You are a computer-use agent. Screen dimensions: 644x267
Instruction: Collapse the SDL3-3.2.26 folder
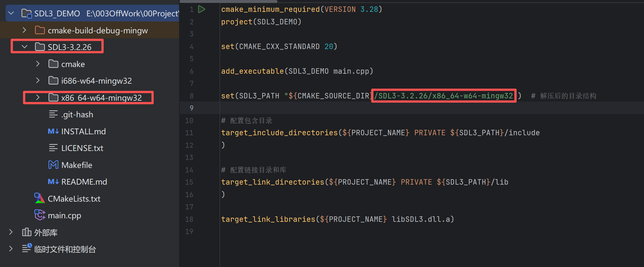point(24,47)
